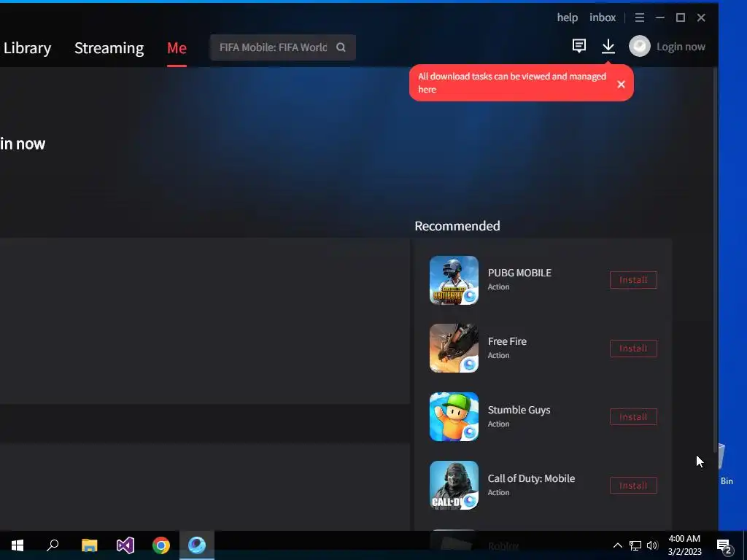Open File Explorer from taskbar
This screenshot has height=560, width=747.
pyautogui.click(x=89, y=545)
